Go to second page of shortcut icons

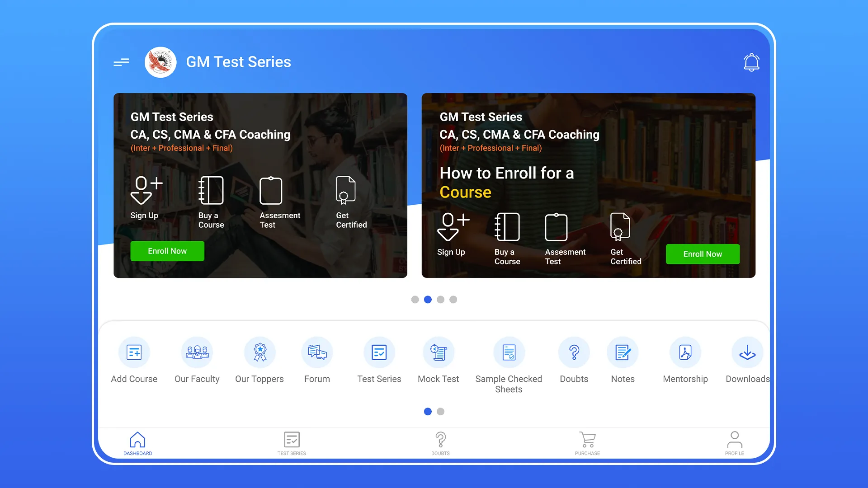point(441,412)
